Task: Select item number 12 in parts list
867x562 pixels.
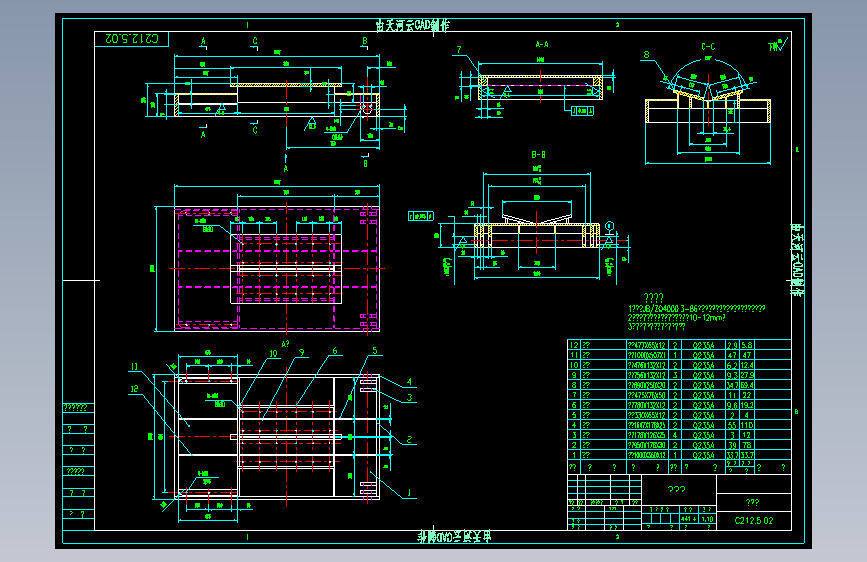Action: (x=573, y=345)
